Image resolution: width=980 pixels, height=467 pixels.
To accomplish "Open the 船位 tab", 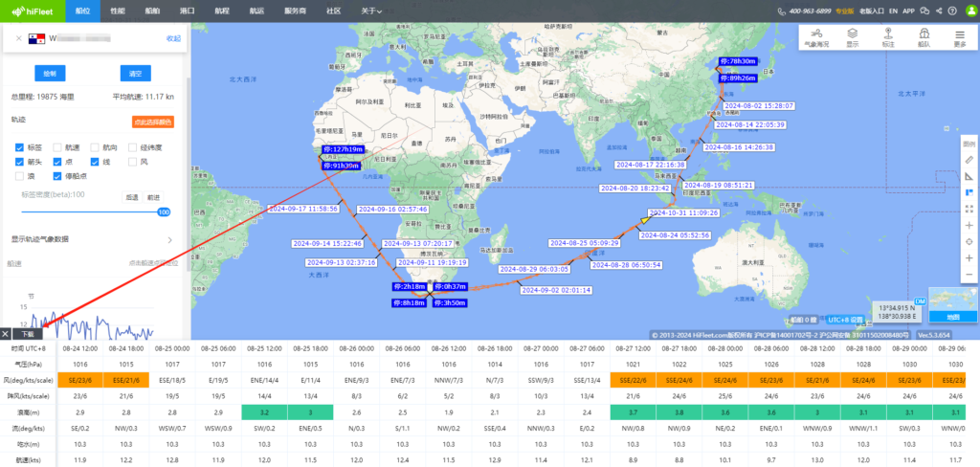I will click(x=82, y=11).
